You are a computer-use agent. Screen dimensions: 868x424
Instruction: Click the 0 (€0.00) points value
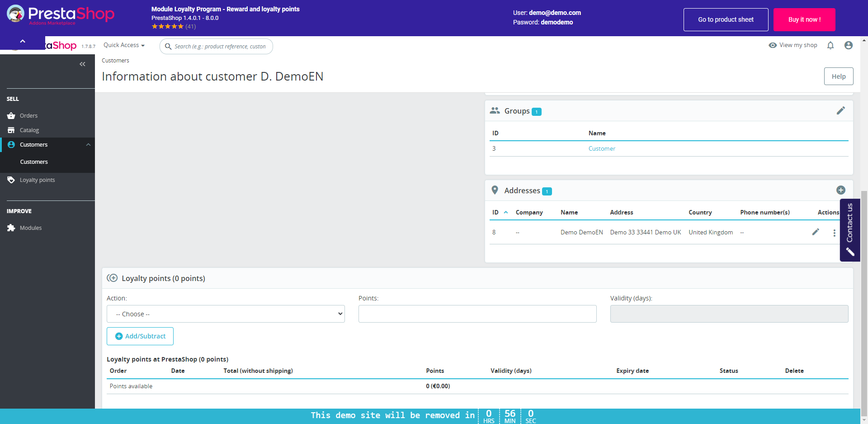[x=438, y=386]
